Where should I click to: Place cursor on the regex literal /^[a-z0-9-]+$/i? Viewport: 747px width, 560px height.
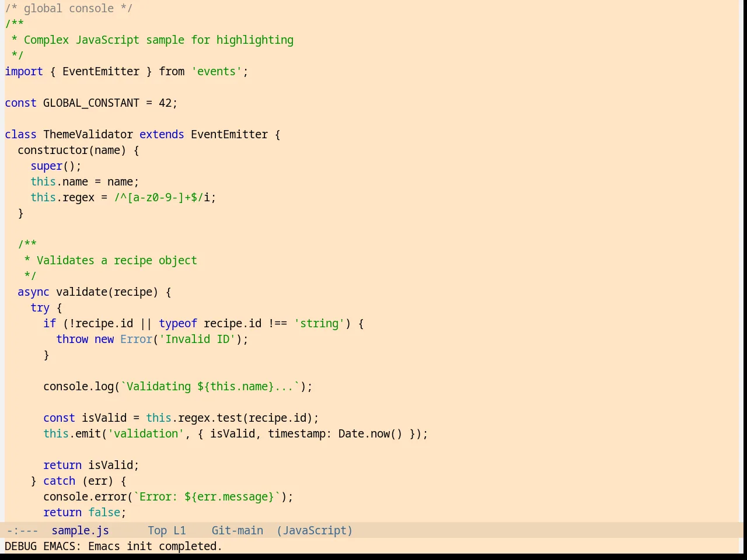pyautogui.click(x=162, y=197)
